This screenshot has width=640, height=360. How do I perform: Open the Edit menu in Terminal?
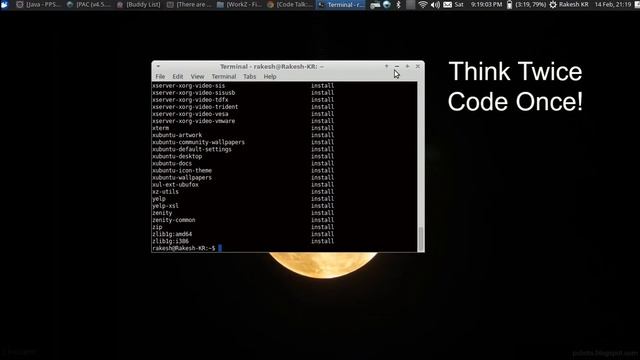click(x=178, y=76)
